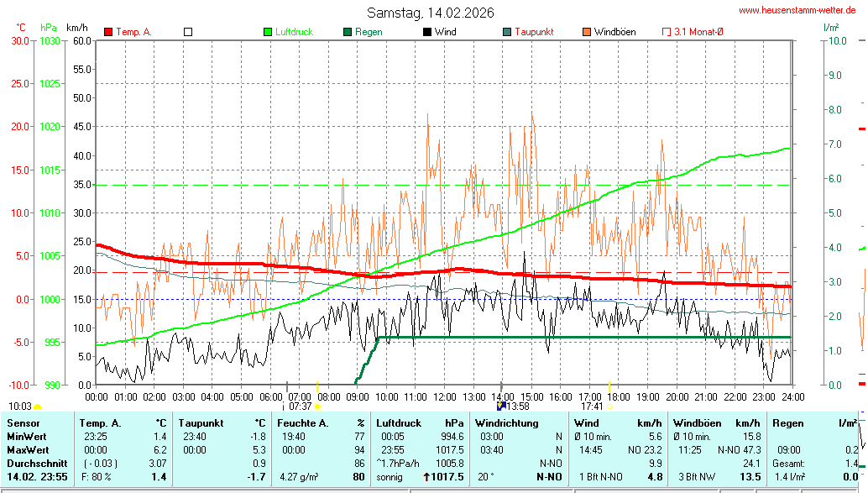The image size is (868, 493).
Task: Click the sunset time label 17:41
Action: [x=593, y=406]
